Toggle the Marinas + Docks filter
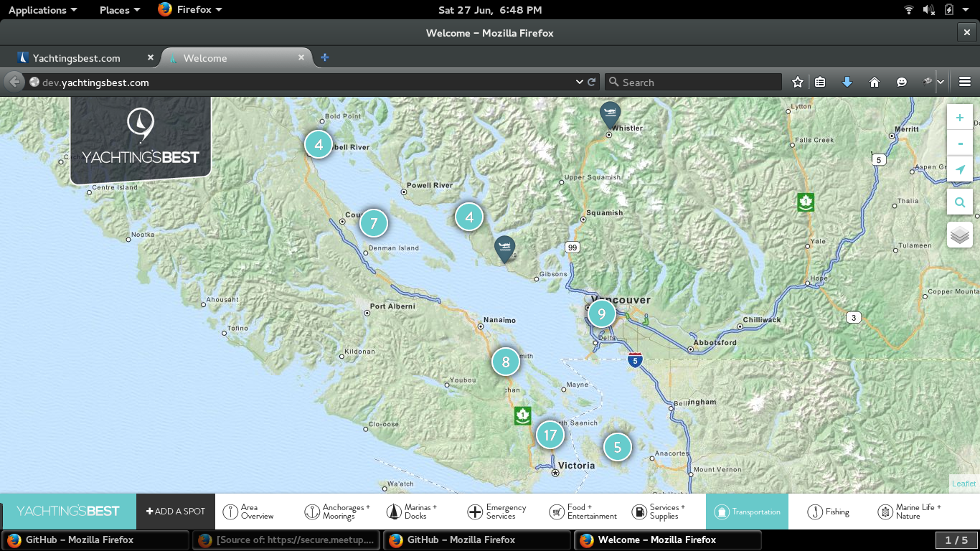This screenshot has height=551, width=980. tap(412, 512)
